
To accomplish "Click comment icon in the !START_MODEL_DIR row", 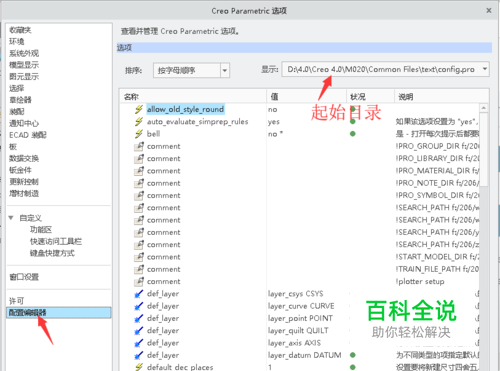I will click(139, 257).
